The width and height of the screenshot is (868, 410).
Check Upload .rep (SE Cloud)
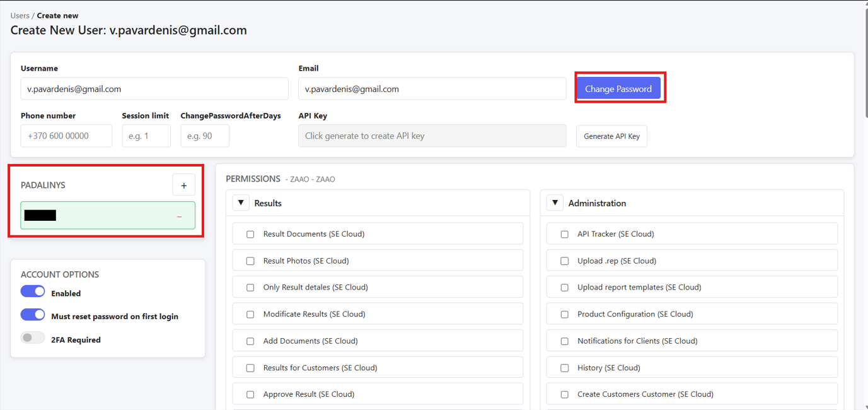click(565, 261)
